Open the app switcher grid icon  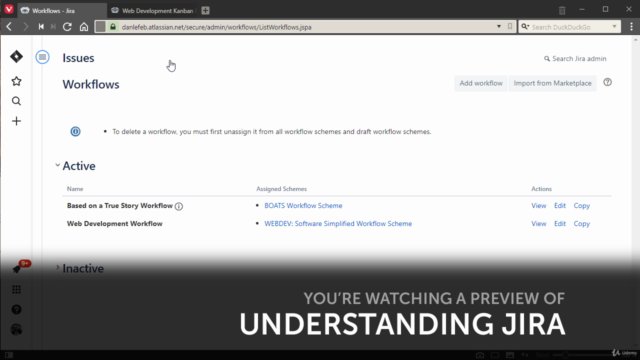click(x=16, y=289)
